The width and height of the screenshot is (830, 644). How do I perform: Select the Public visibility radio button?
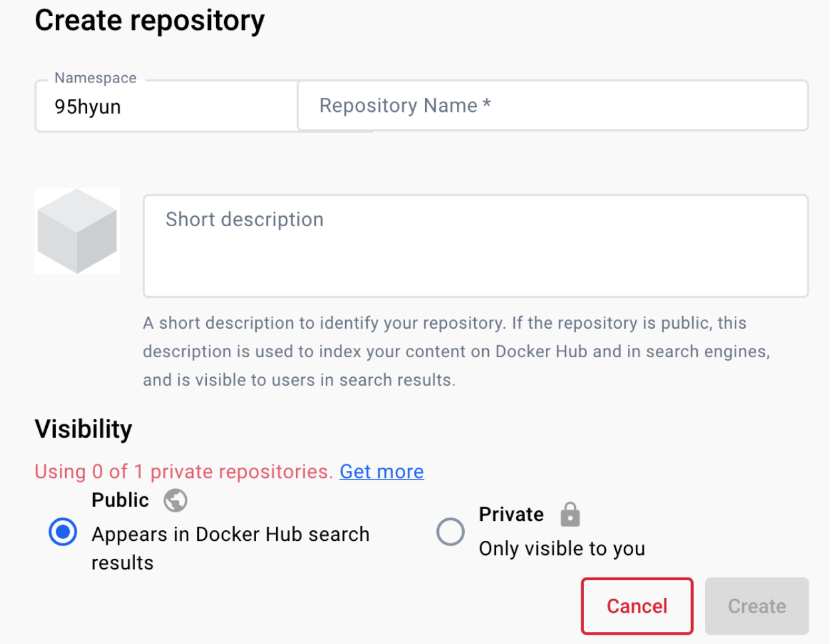[63, 532]
